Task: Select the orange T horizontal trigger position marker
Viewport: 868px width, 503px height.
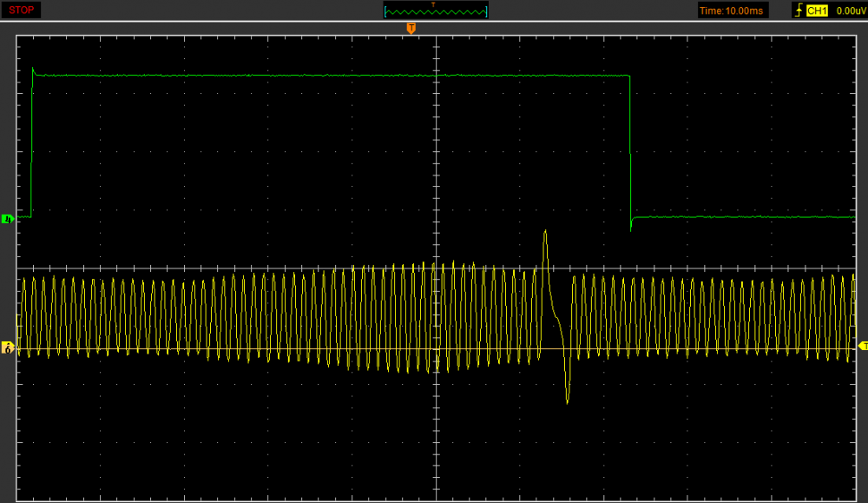Action: 411,29
